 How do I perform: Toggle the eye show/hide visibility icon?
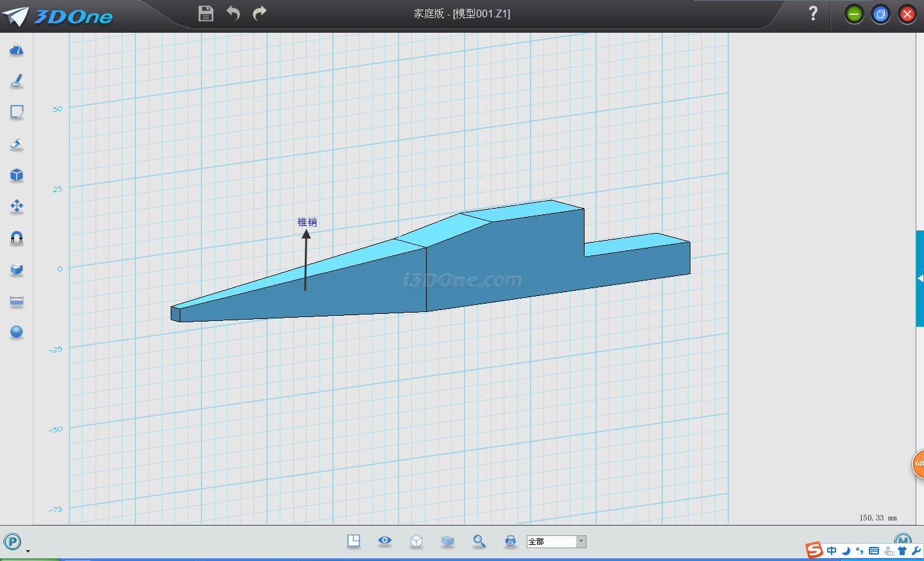[x=385, y=540]
